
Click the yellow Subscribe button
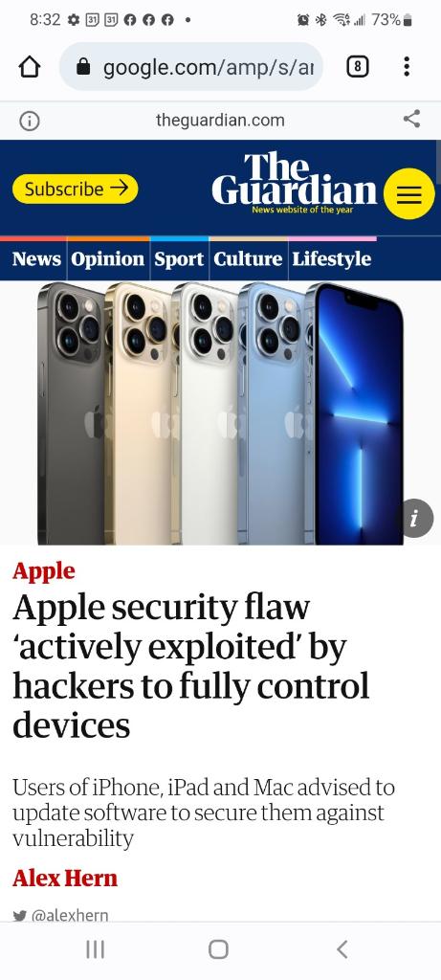pyautogui.click(x=75, y=189)
